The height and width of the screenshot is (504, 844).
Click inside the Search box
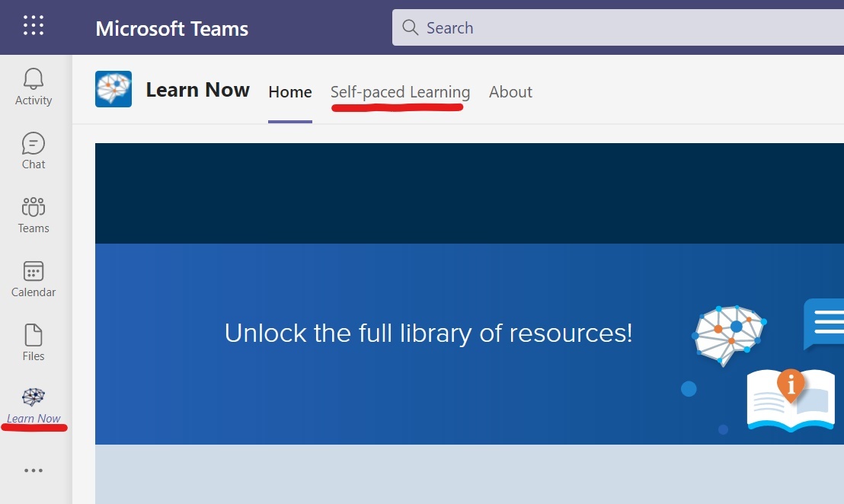(x=609, y=28)
